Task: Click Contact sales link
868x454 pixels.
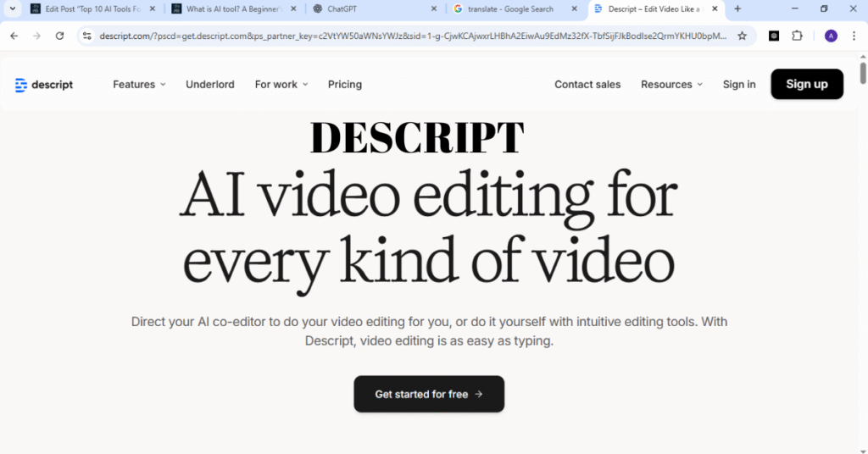Action: (x=587, y=85)
